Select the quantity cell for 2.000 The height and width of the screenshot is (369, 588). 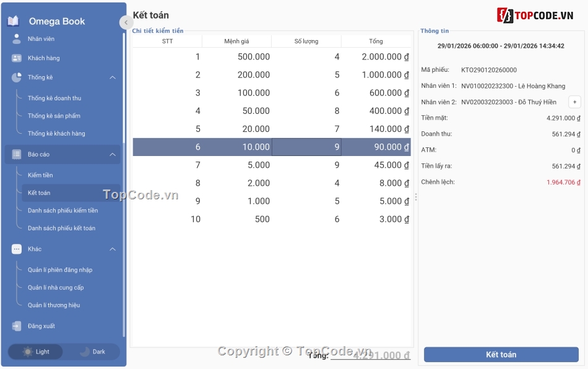tap(306, 183)
